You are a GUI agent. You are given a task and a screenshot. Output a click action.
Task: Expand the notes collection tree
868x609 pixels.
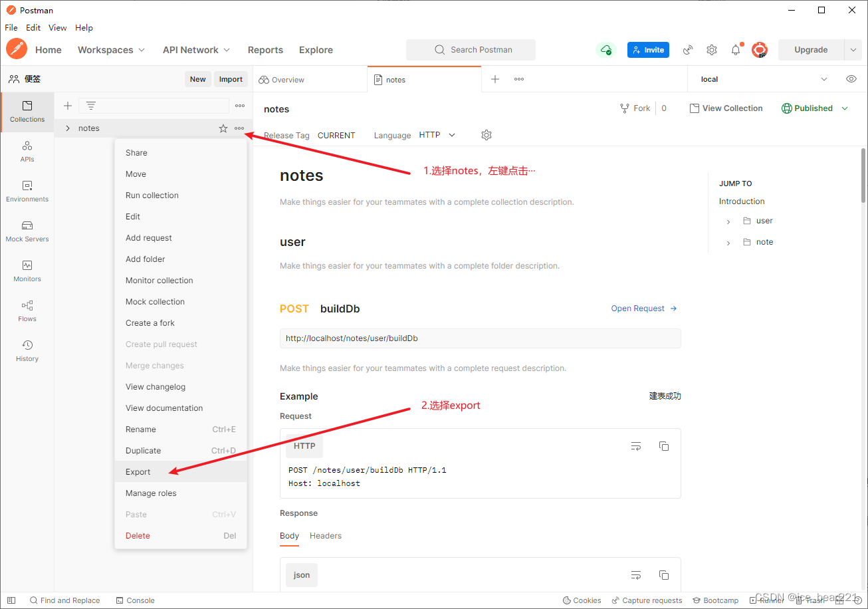click(68, 128)
